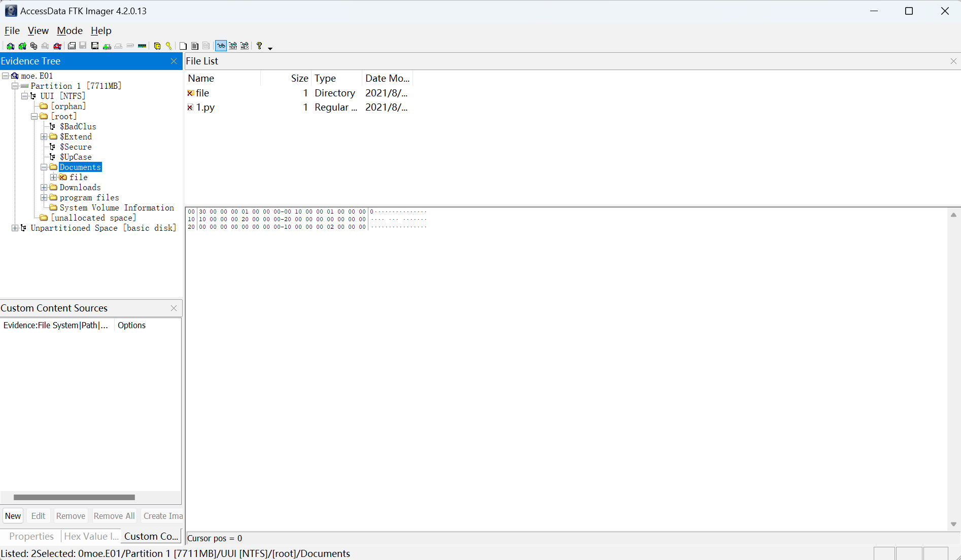Click the Remove button
The width and height of the screenshot is (961, 560).
tap(71, 516)
